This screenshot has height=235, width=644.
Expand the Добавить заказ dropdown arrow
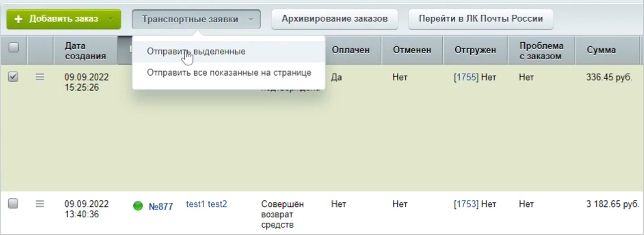coord(110,19)
